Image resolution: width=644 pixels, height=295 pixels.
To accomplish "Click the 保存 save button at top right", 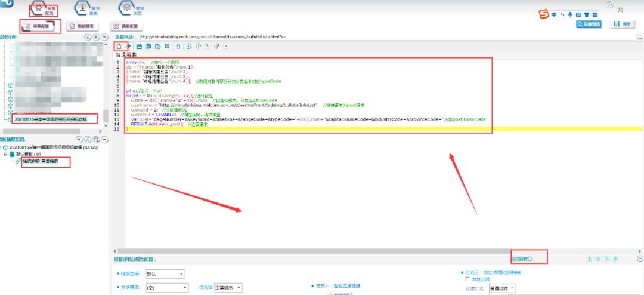I will click(621, 24).
